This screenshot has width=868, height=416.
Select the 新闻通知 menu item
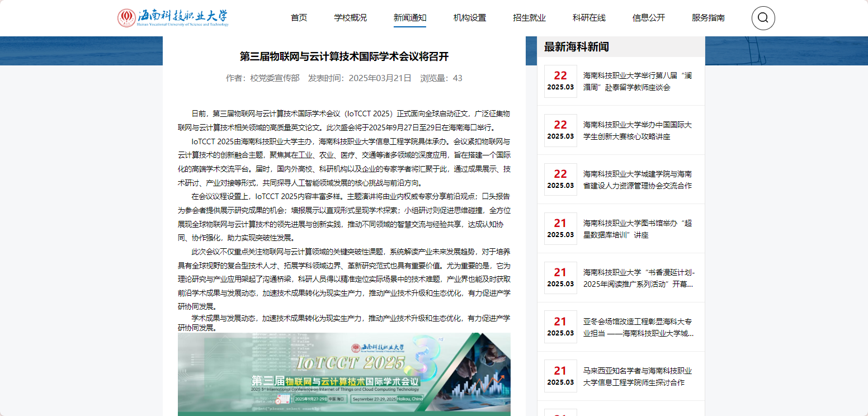[x=410, y=18]
